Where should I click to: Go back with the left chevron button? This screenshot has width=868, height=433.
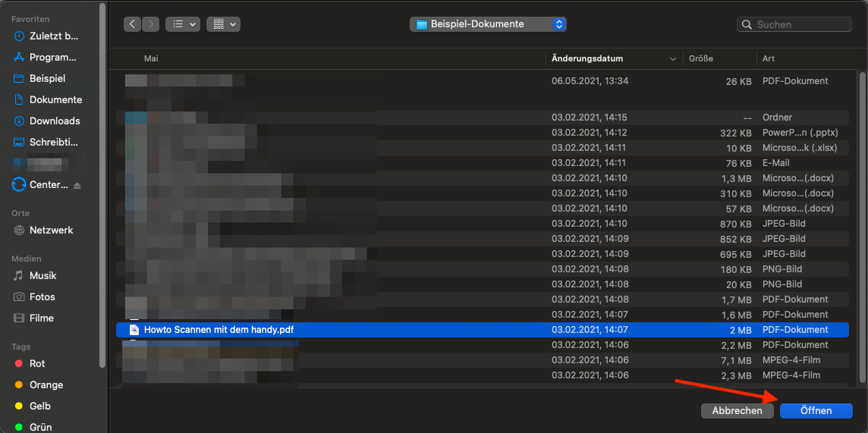tap(132, 24)
